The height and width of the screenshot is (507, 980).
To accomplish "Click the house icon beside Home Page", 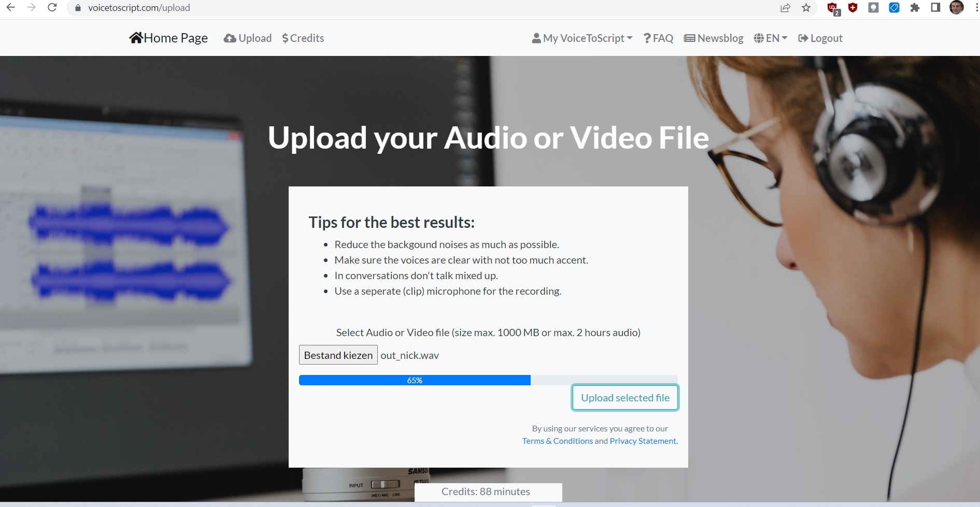I will (x=136, y=37).
